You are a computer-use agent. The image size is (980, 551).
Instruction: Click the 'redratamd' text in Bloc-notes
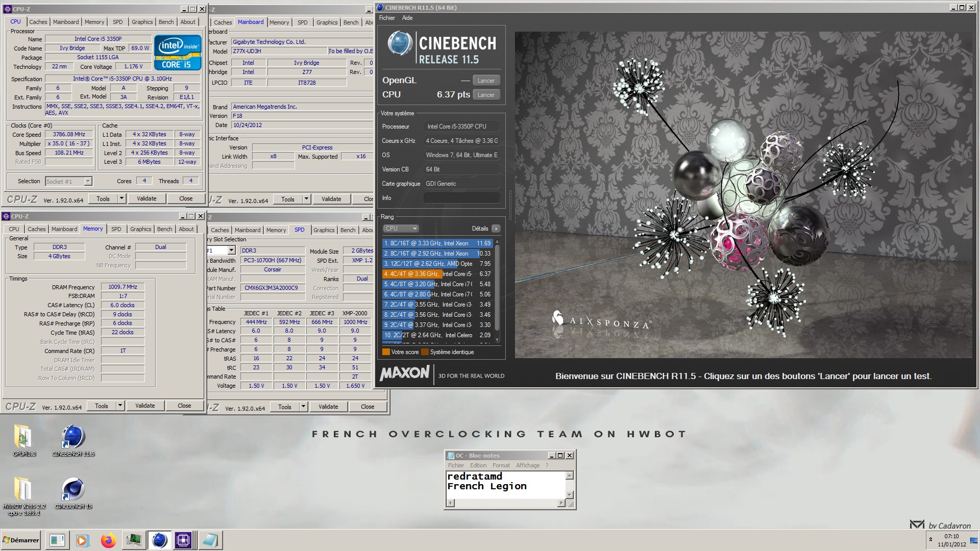(474, 476)
